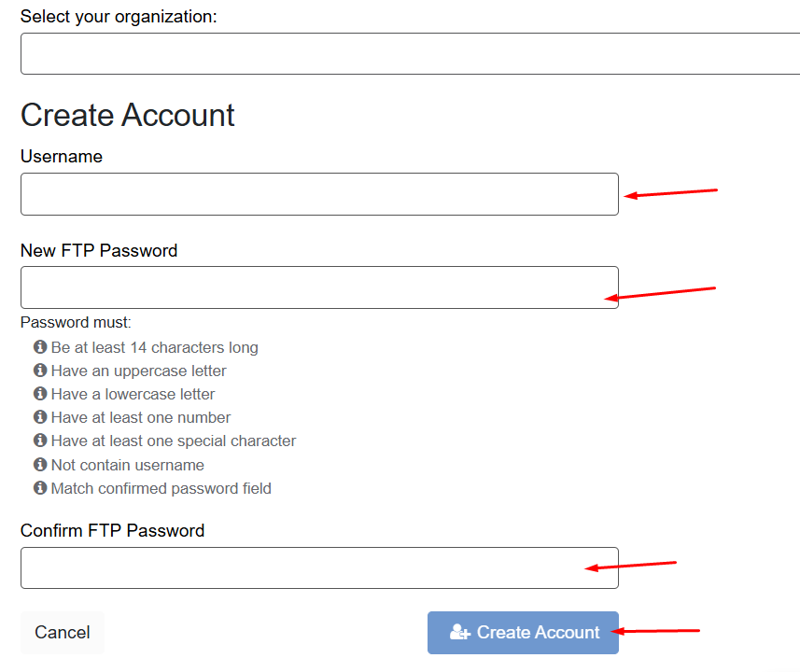Click info icon beside 'at least one number'
The height and width of the screenshot is (672, 800).
(40, 417)
